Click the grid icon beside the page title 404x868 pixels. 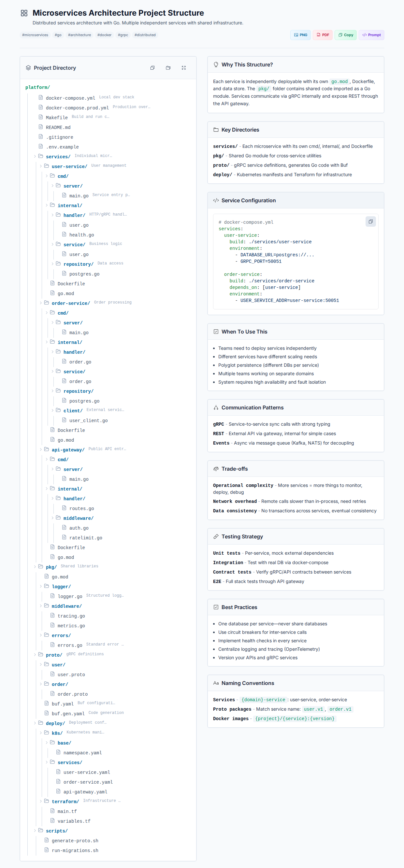coord(24,13)
